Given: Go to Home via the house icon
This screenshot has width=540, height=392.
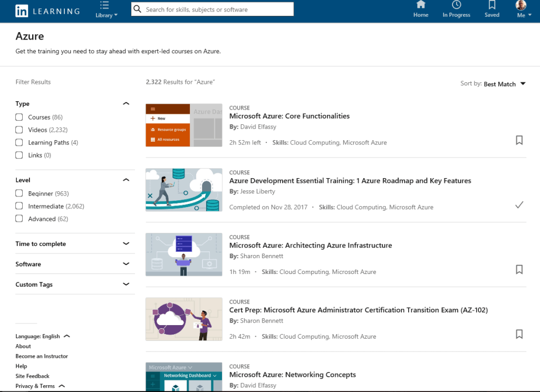Looking at the screenshot, I should click(420, 5).
